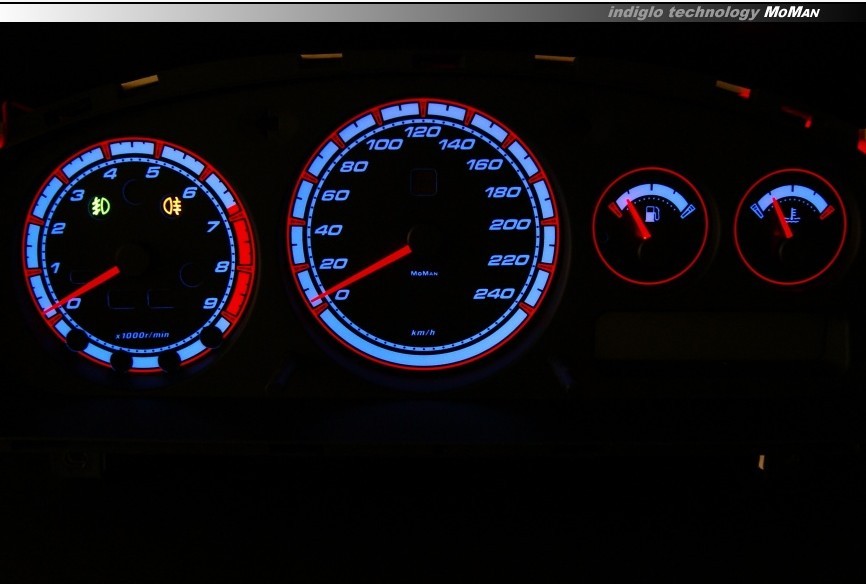The height and width of the screenshot is (584, 866).
Task: Click the km/h label on the speedometer
Action: pos(423,332)
